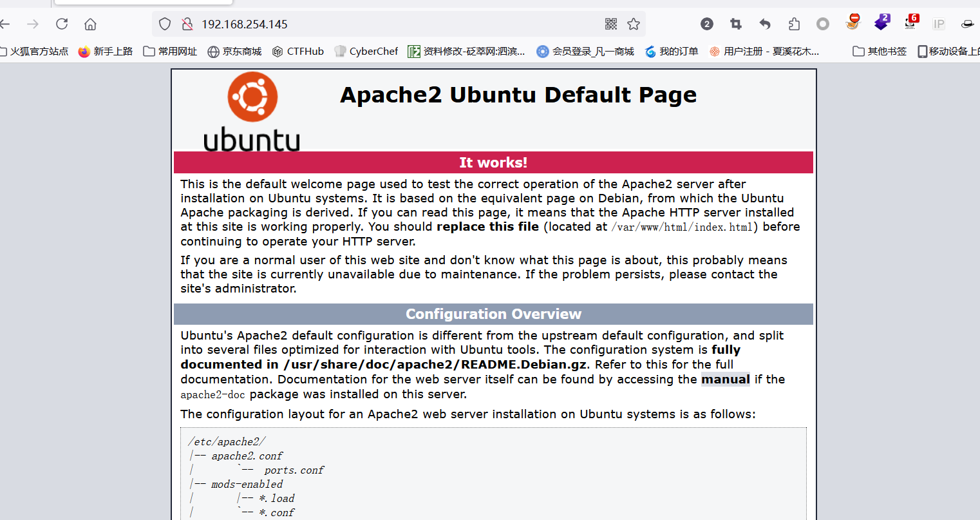Click the grey ring extension icon
The height and width of the screenshot is (520, 980).
823,24
